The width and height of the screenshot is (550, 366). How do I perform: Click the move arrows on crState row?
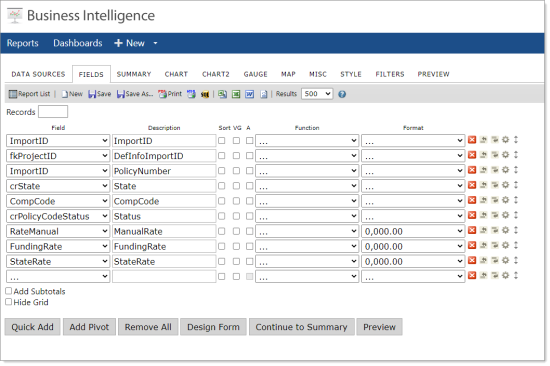pyautogui.click(x=516, y=185)
